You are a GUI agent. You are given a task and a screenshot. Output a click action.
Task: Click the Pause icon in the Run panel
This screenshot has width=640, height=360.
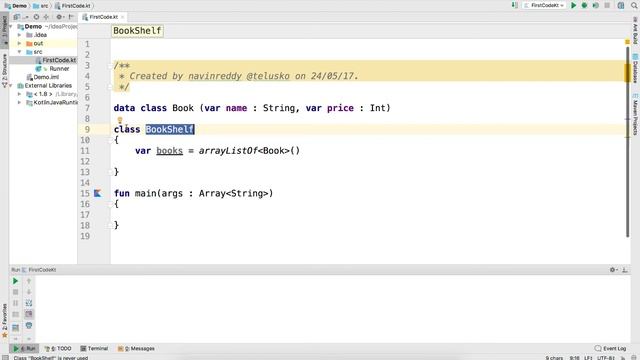coord(16,303)
